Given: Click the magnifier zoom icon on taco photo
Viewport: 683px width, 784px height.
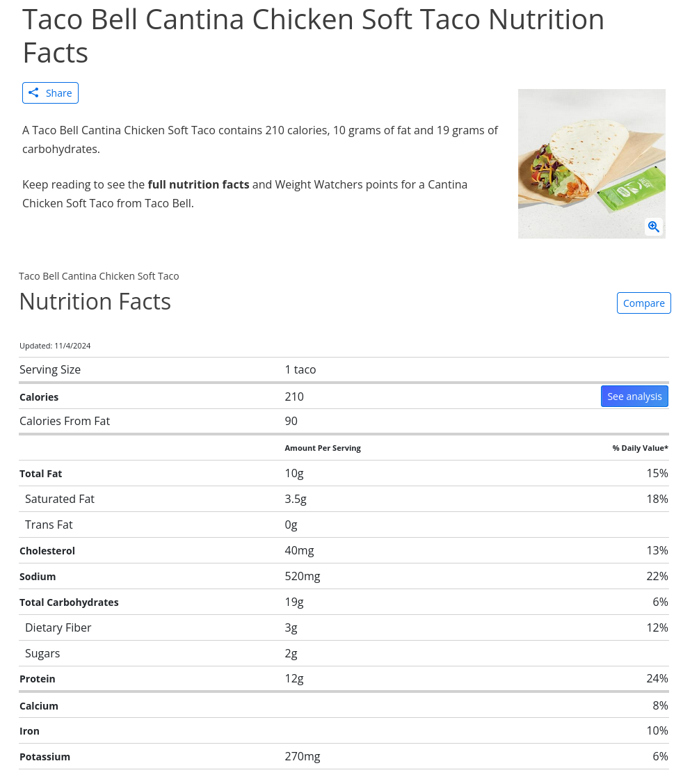Looking at the screenshot, I should coord(653,226).
